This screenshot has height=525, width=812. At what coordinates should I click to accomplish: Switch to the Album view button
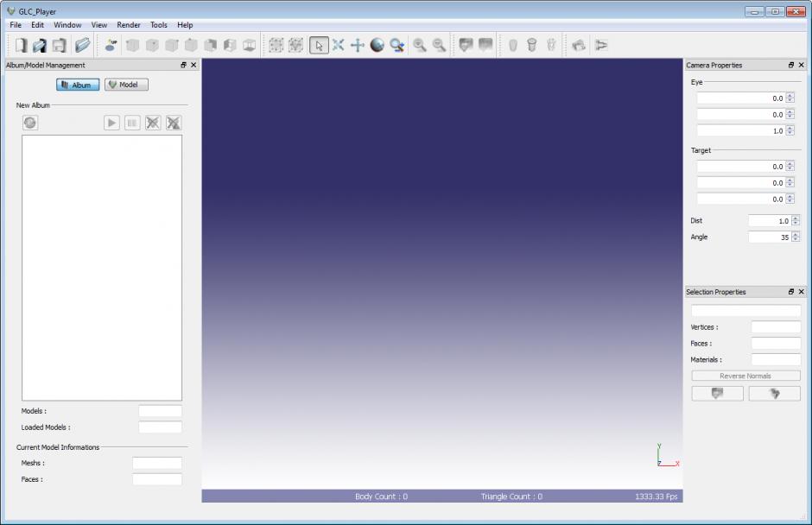click(78, 85)
